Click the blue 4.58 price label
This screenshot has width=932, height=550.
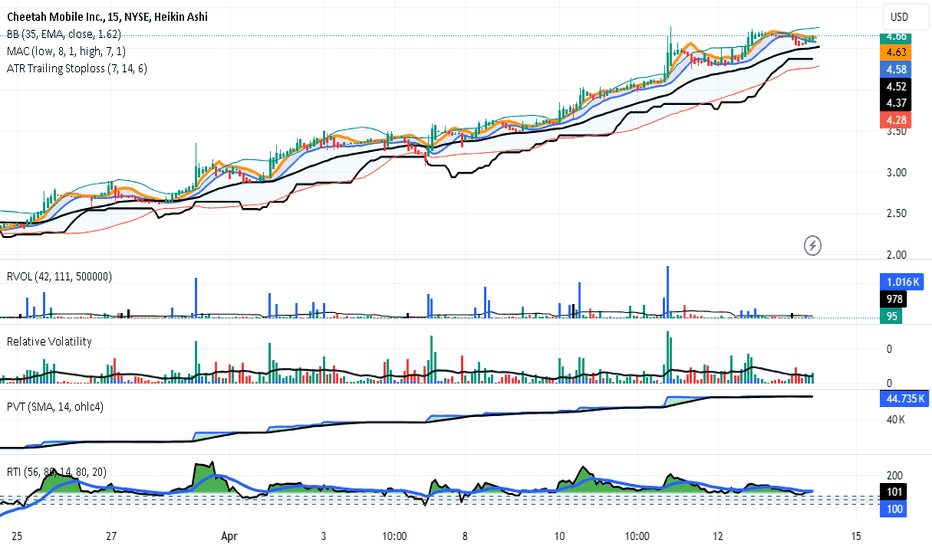tap(896, 69)
